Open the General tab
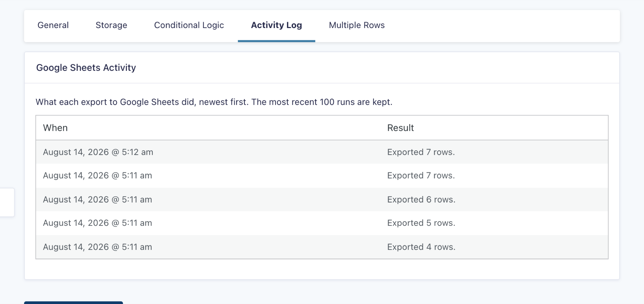This screenshot has height=304, width=644. point(53,25)
